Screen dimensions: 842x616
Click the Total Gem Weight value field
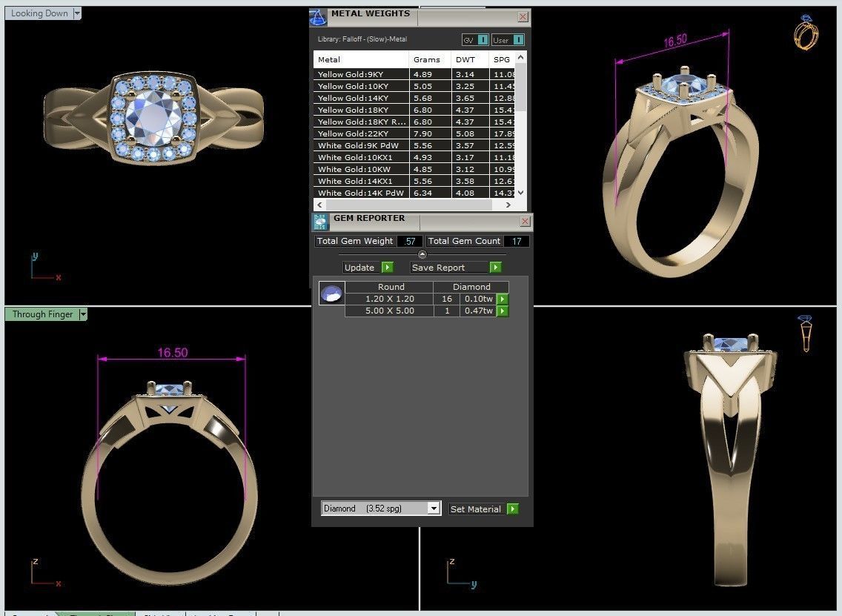(x=410, y=241)
